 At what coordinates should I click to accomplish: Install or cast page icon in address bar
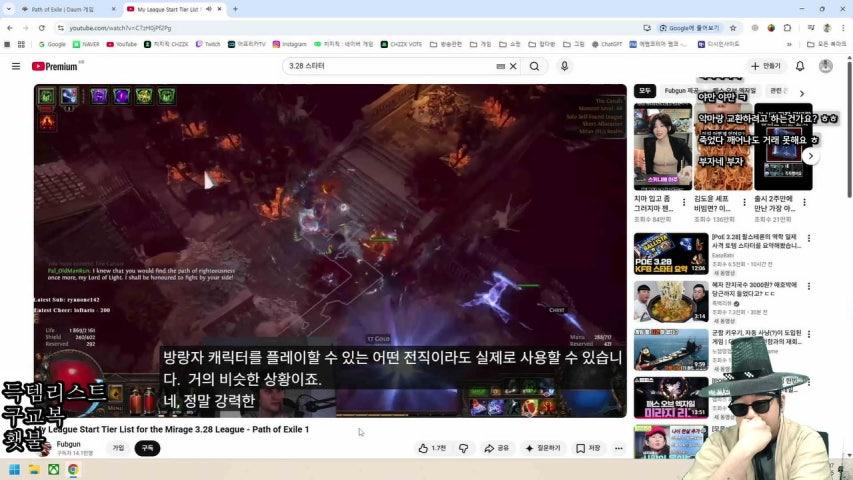click(647, 28)
